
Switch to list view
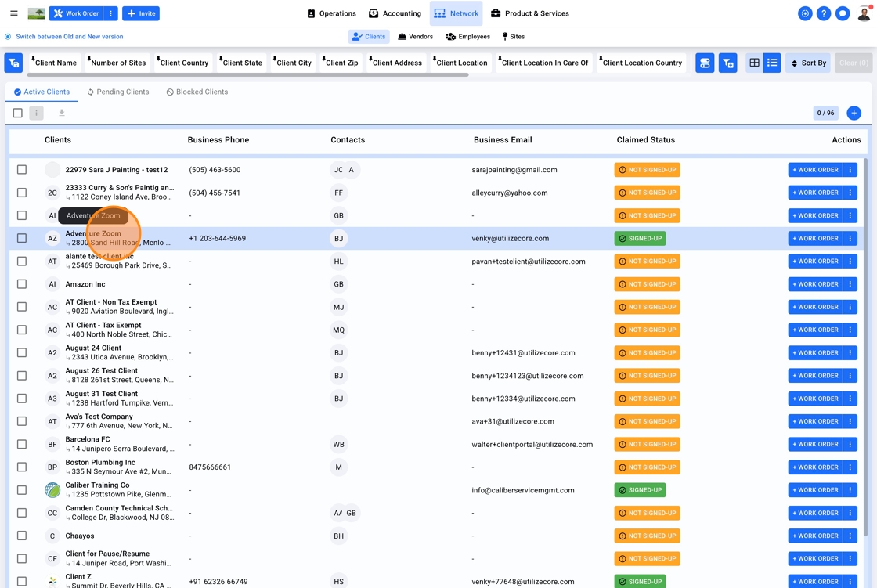[772, 63]
